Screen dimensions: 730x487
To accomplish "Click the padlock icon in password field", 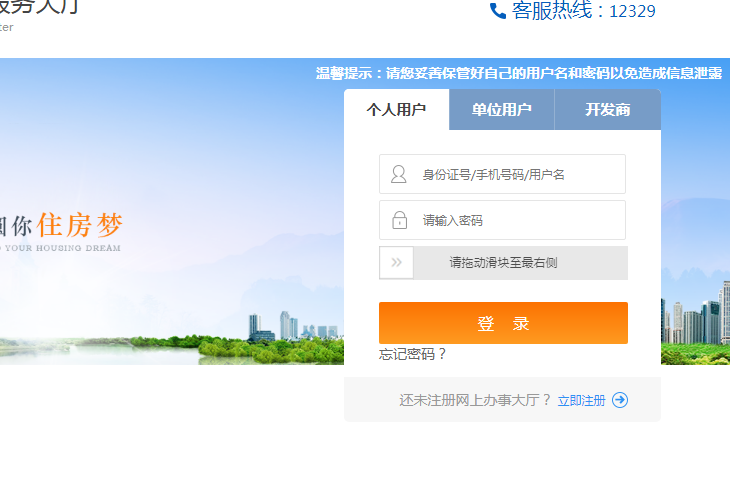I will click(x=399, y=220).
